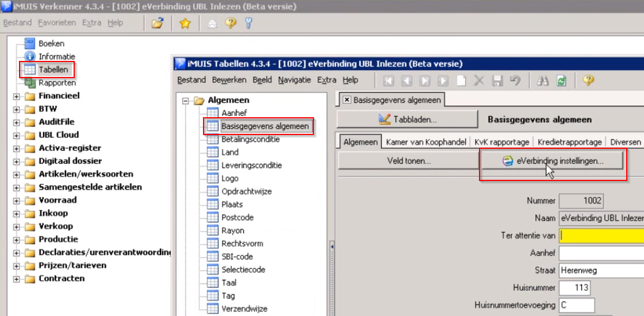Open Help menu in Tabellen window
This screenshot has width=644, height=316.
pos(350,80)
